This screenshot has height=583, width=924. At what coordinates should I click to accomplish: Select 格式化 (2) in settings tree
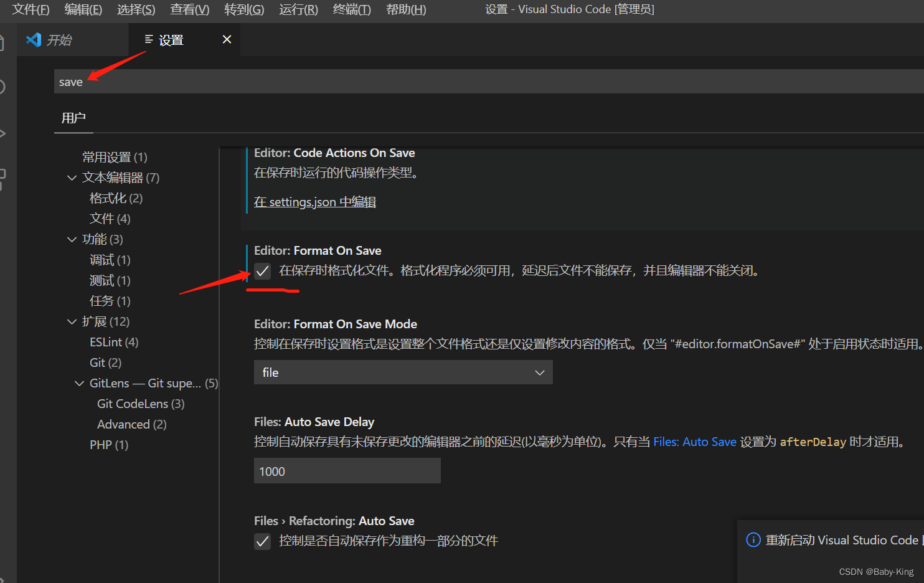(116, 198)
